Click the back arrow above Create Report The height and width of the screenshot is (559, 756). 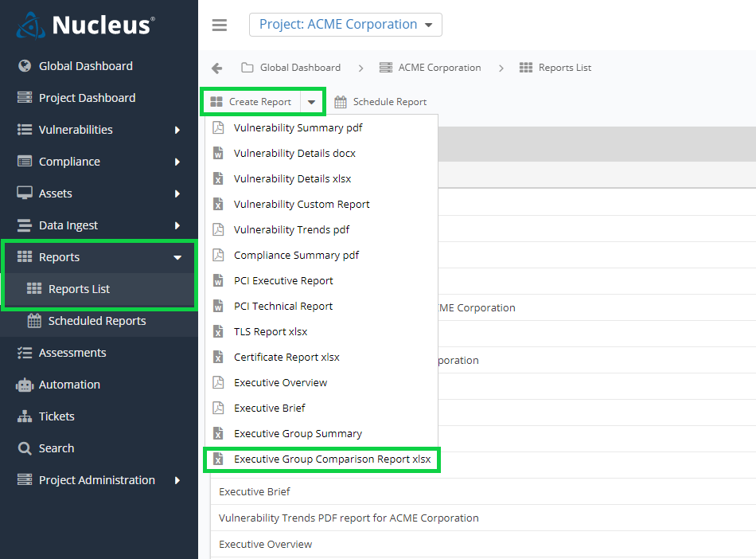coord(216,68)
